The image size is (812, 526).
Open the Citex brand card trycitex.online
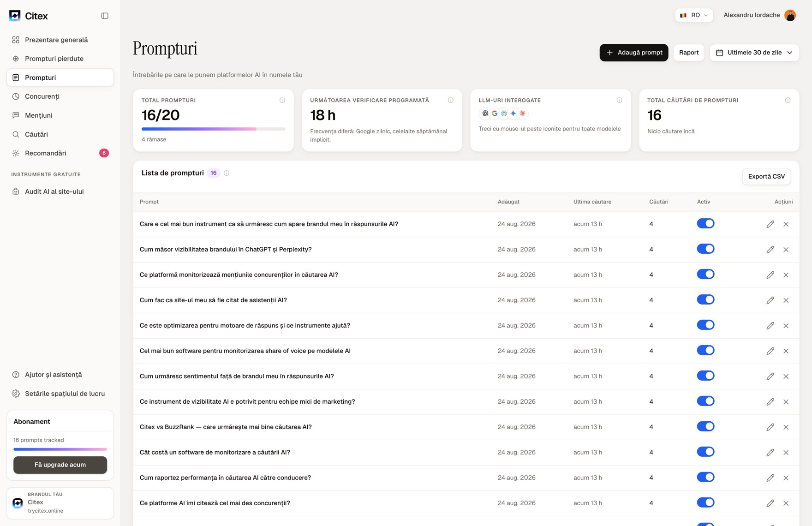[60, 503]
